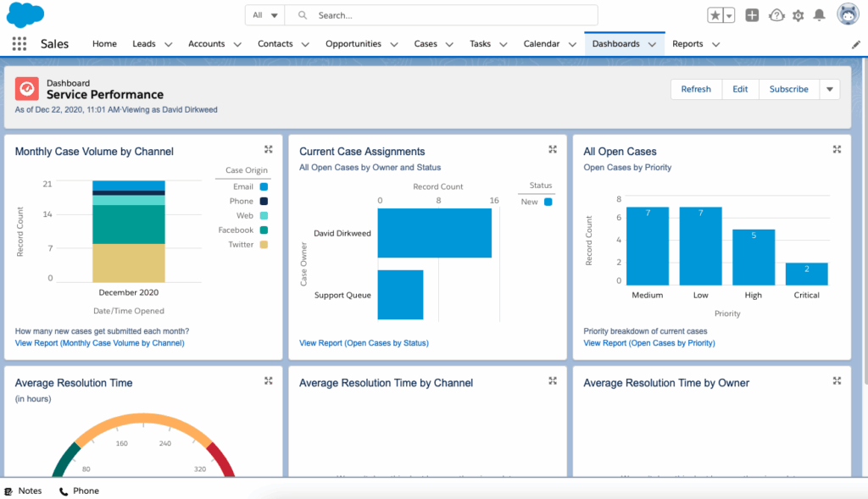Switch to the Reports tab

pyautogui.click(x=687, y=44)
